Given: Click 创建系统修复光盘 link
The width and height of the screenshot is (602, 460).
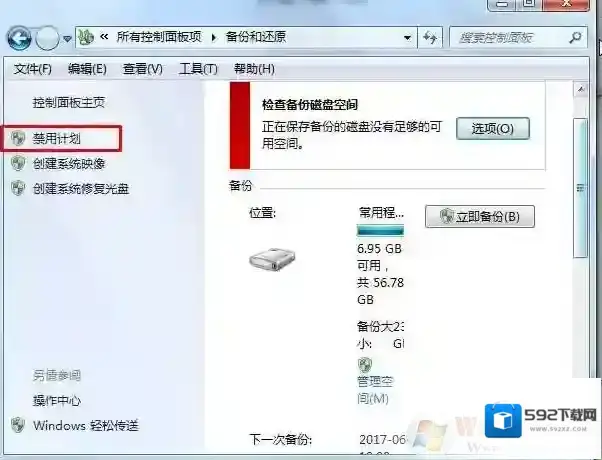Looking at the screenshot, I should coord(81,189).
